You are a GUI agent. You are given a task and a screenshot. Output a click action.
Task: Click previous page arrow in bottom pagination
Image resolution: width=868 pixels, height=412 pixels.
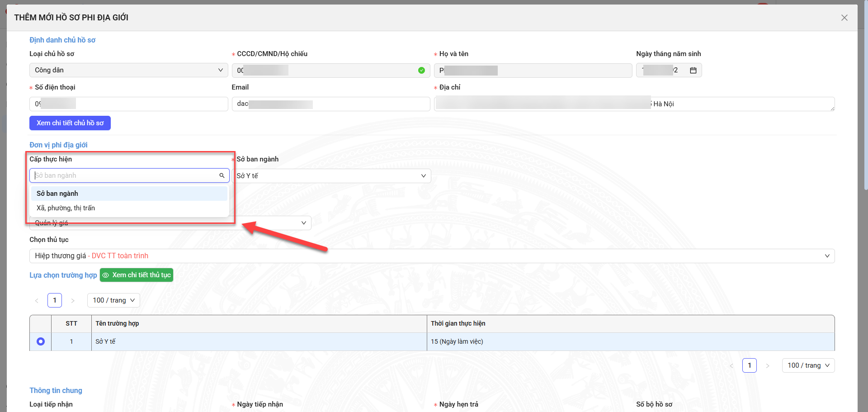[x=731, y=366]
